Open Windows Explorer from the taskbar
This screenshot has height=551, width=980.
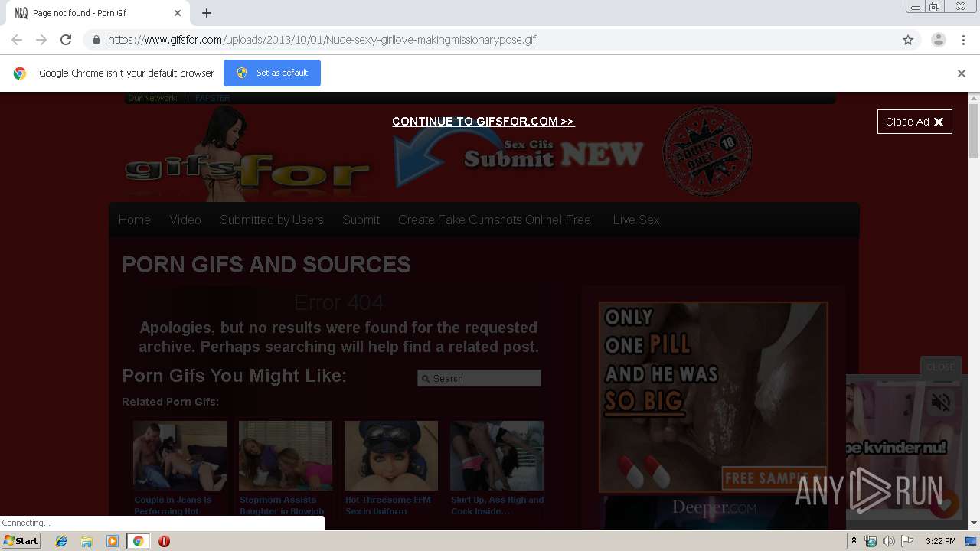[x=87, y=541]
